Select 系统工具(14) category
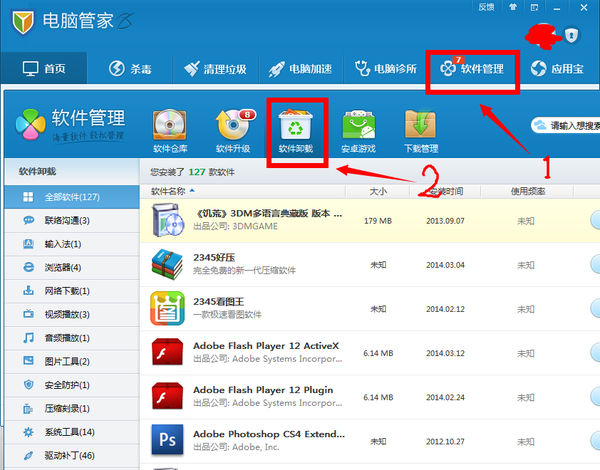Image resolution: width=600 pixels, height=470 pixels. pyautogui.click(x=72, y=432)
